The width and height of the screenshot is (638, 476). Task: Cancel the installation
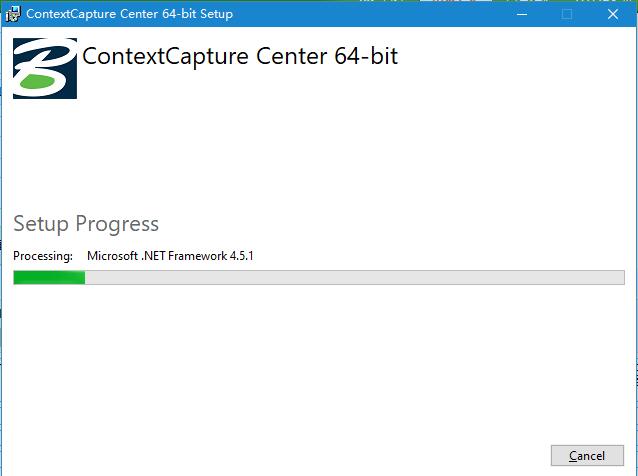pos(587,456)
